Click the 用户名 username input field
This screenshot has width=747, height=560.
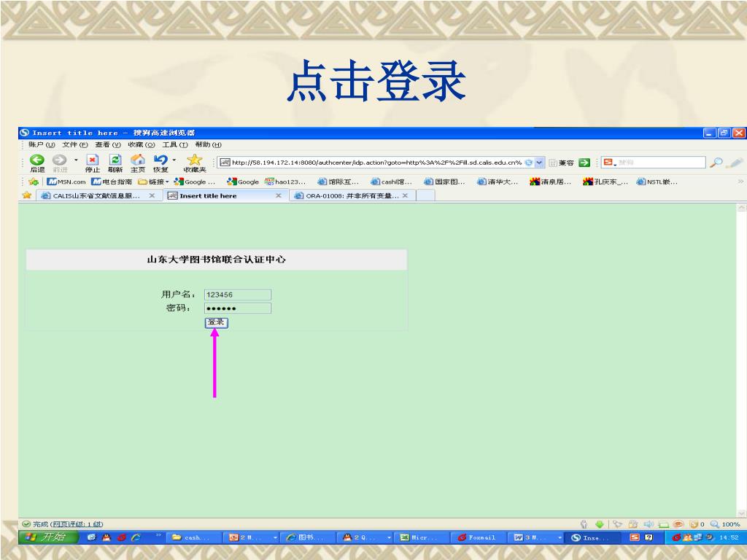tap(237, 295)
